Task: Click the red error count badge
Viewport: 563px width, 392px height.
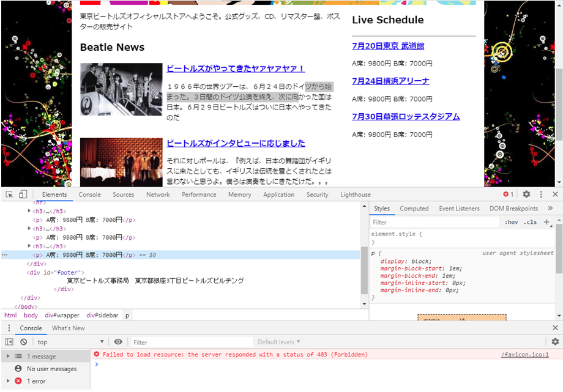Action: coord(508,194)
